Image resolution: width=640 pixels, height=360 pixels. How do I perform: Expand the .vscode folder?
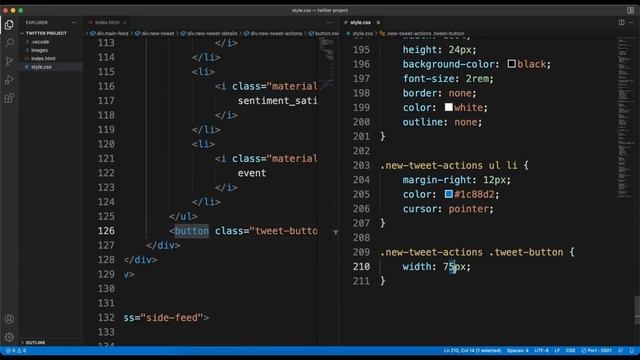tap(40, 42)
